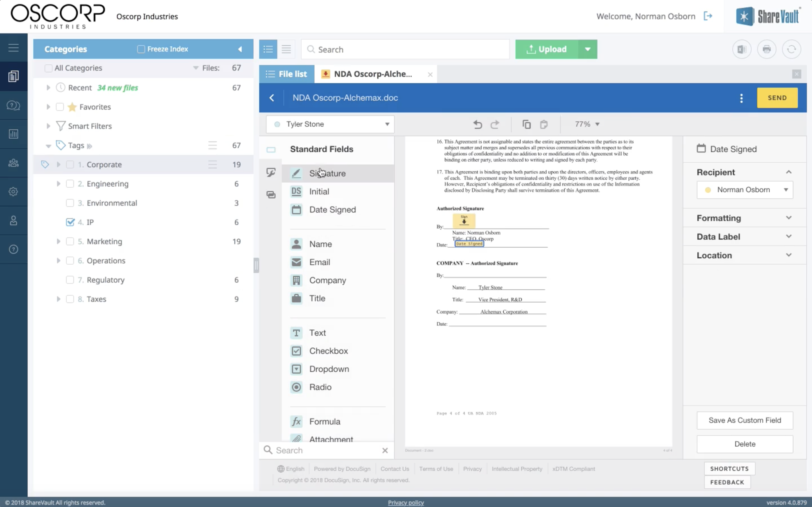Open the 77% zoom level dropdown
The image size is (812, 507).
587,124
